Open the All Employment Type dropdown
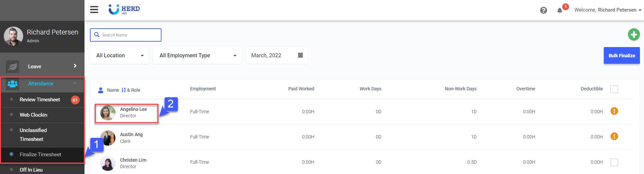Screen dimensions: 644x174 tap(198, 56)
